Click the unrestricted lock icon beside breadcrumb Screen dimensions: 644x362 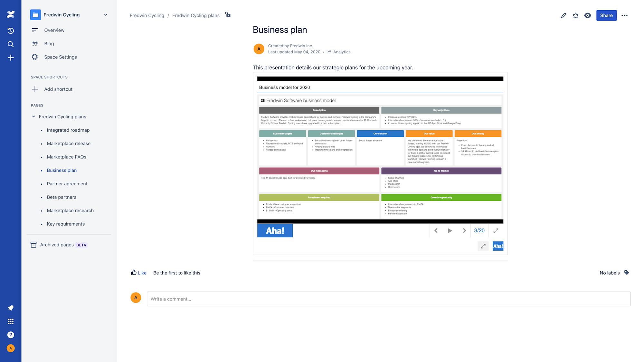pyautogui.click(x=228, y=15)
